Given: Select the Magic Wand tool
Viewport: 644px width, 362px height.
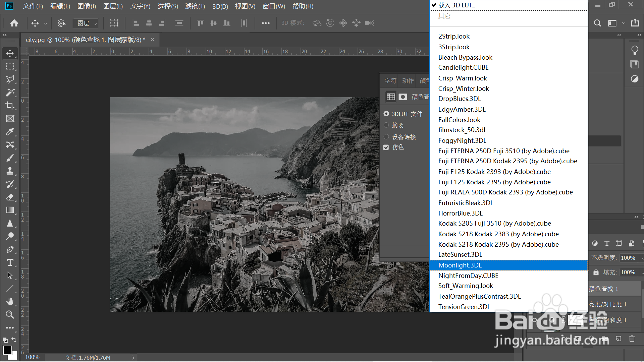Looking at the screenshot, I should [10, 92].
